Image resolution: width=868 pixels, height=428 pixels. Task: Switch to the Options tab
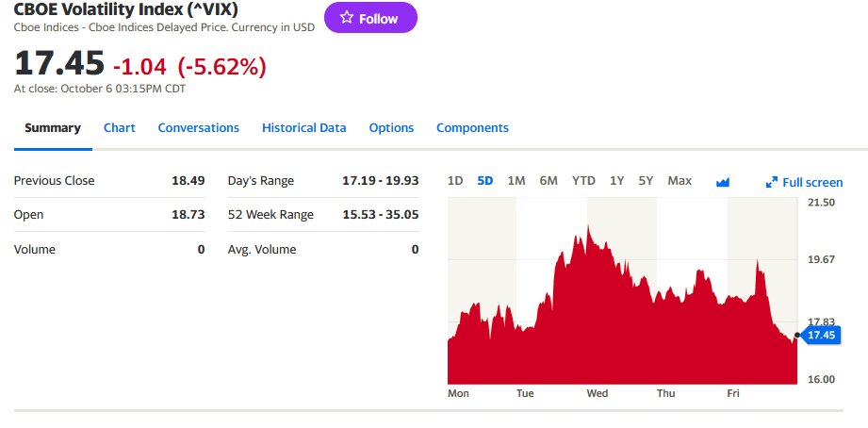pyautogui.click(x=391, y=128)
